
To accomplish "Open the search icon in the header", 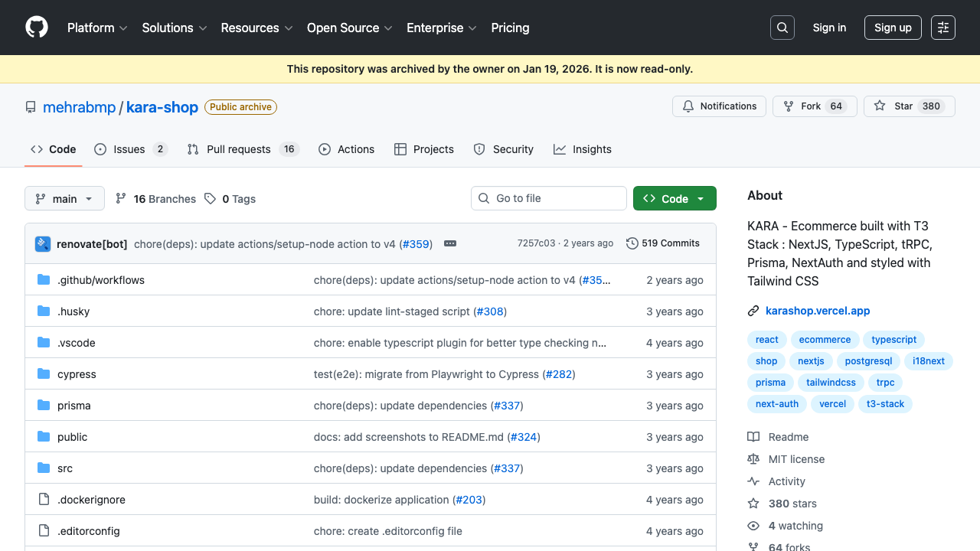I will (782, 28).
